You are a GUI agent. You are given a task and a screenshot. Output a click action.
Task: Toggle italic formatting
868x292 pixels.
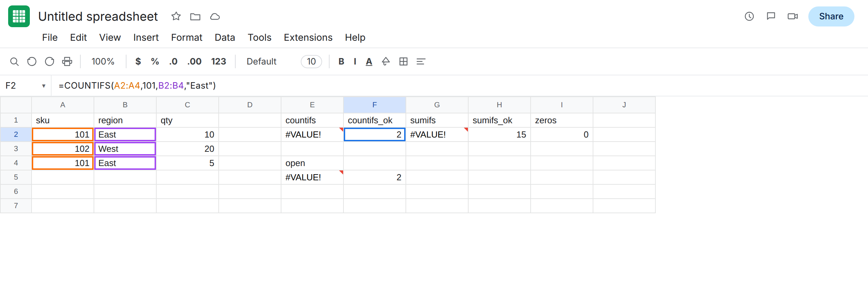(x=355, y=61)
